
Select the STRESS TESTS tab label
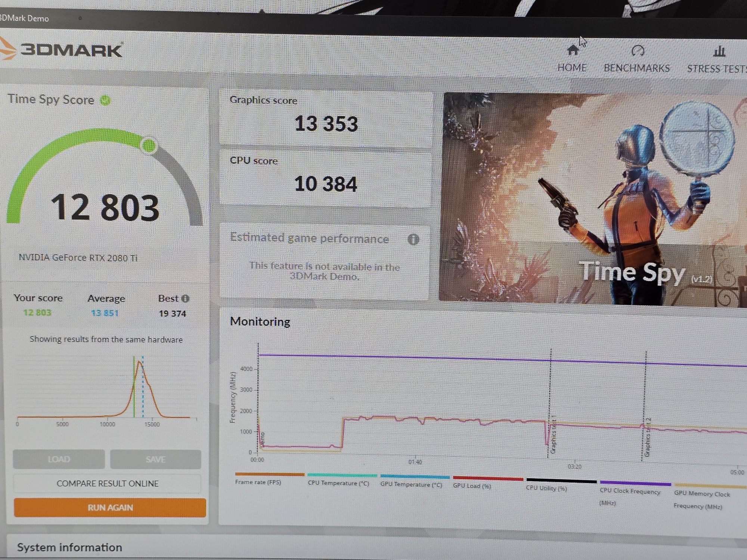tap(717, 69)
